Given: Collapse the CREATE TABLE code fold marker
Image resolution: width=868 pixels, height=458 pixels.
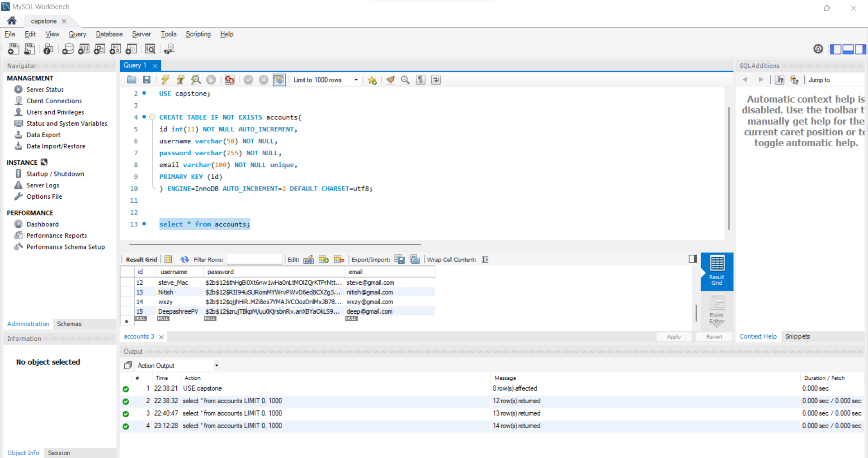Looking at the screenshot, I should pyautogui.click(x=152, y=117).
